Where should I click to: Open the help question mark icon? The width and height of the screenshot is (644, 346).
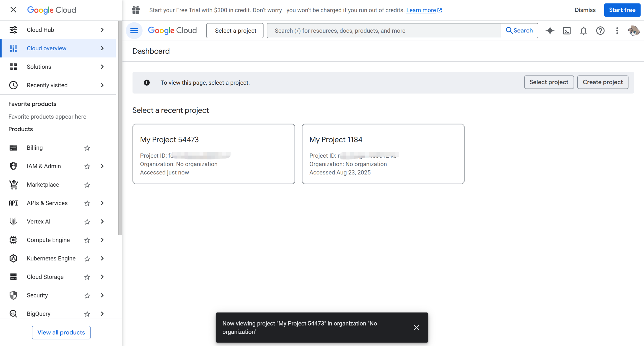click(x=600, y=31)
